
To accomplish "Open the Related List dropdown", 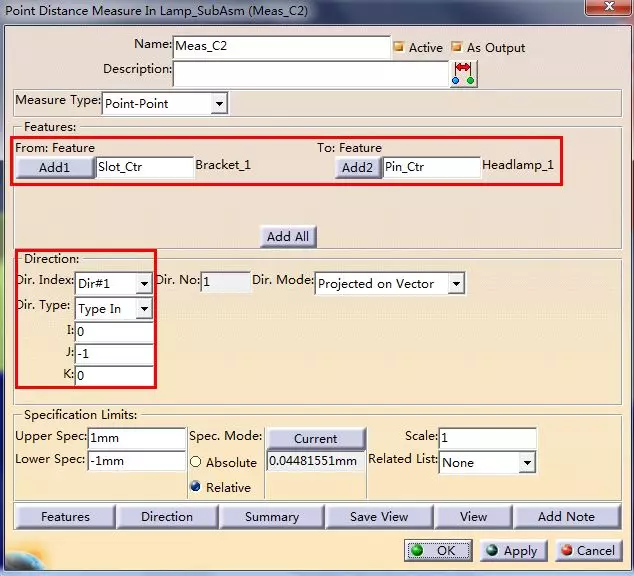I will coord(527,463).
